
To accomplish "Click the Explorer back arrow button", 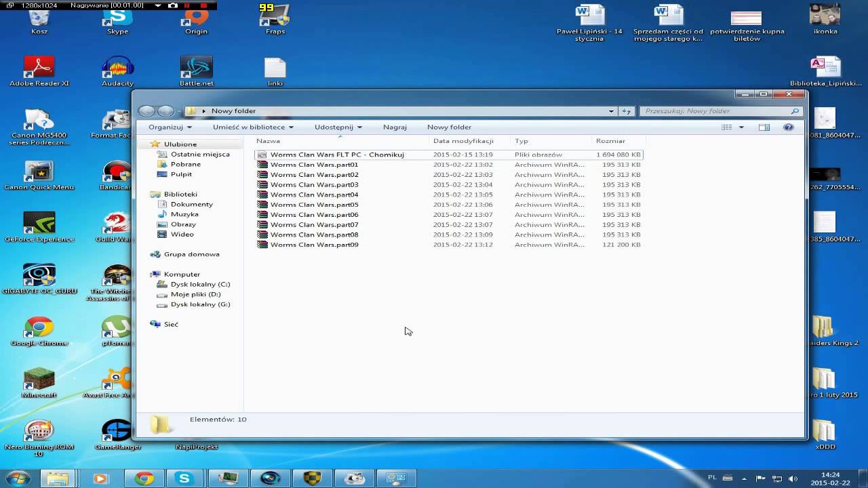I will [146, 111].
